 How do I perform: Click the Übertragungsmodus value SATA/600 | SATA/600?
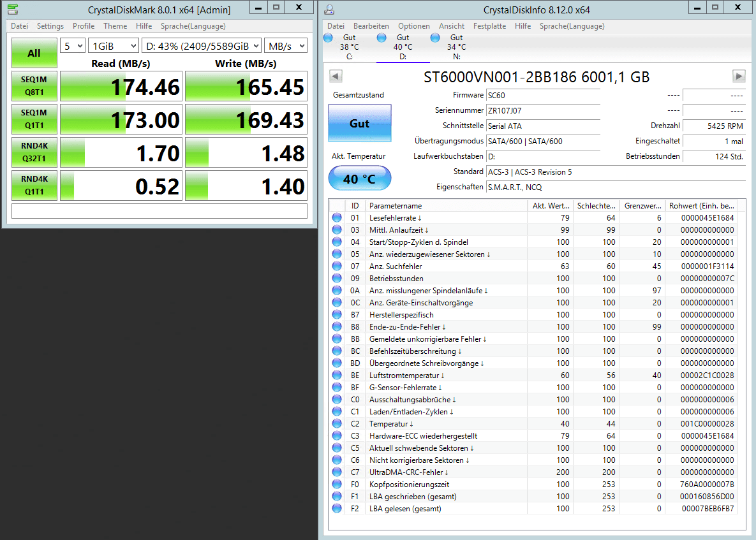coord(544,141)
